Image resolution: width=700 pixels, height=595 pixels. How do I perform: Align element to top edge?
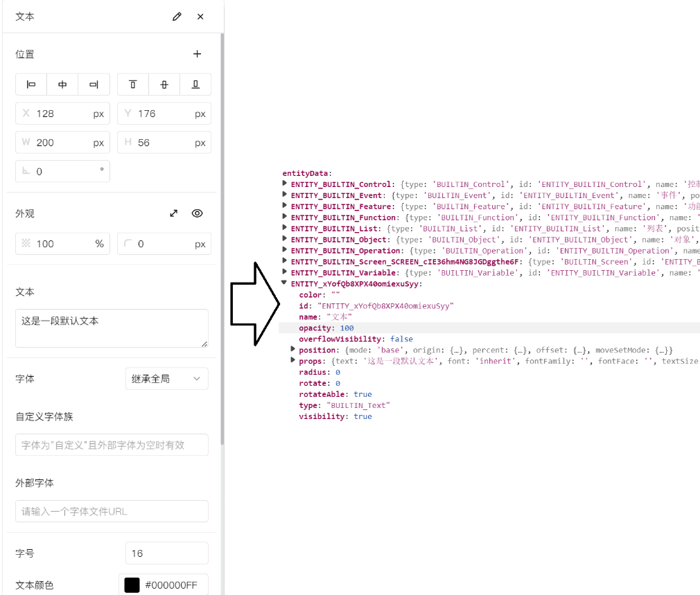133,85
